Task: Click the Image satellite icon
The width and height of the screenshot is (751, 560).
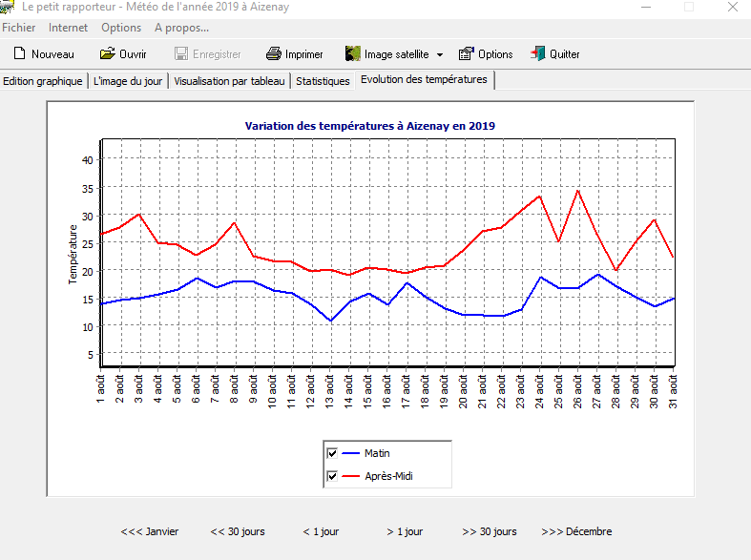Action: click(x=352, y=54)
